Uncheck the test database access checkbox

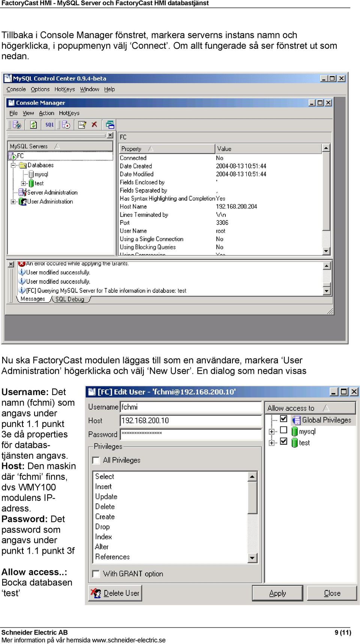284,441
